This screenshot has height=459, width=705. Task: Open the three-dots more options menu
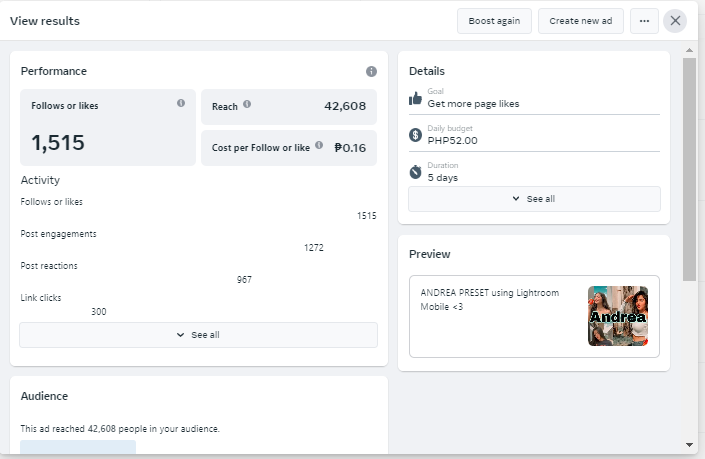(645, 21)
